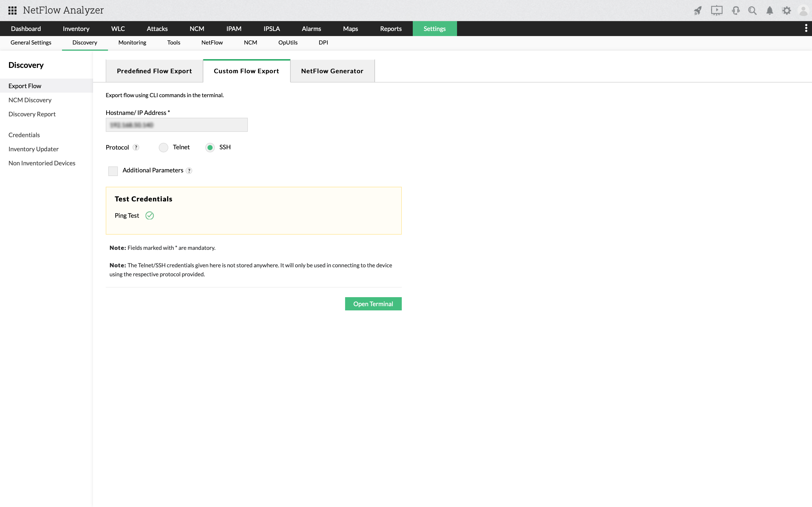The height and width of the screenshot is (507, 812).
Task: Click the gear settings icon in header
Action: 787,10
